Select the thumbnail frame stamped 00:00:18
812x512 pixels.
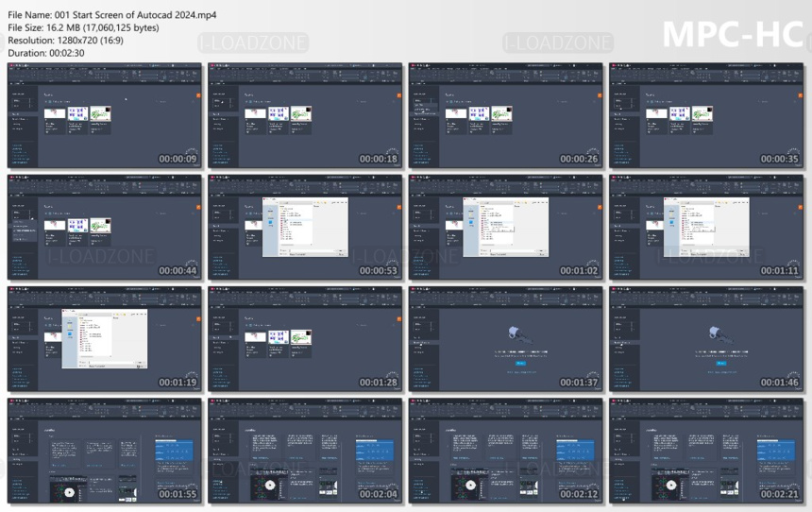(305, 115)
